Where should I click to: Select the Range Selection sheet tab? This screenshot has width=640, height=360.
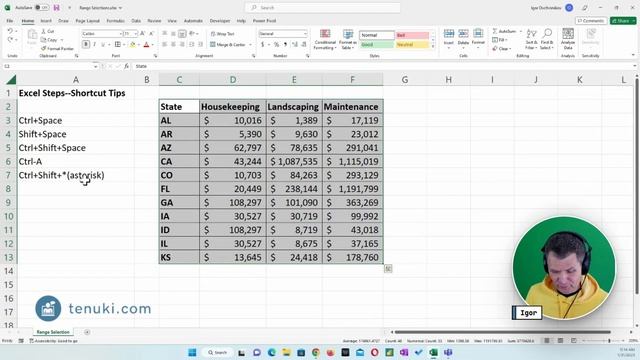pos(53,332)
